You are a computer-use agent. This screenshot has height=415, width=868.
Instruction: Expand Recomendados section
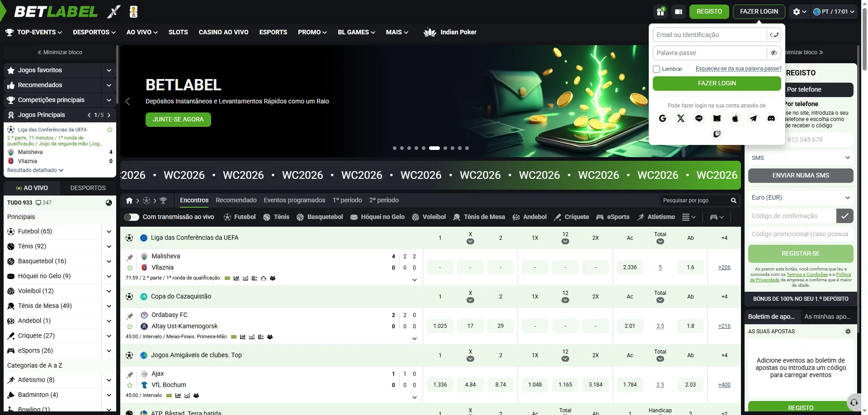click(108, 85)
